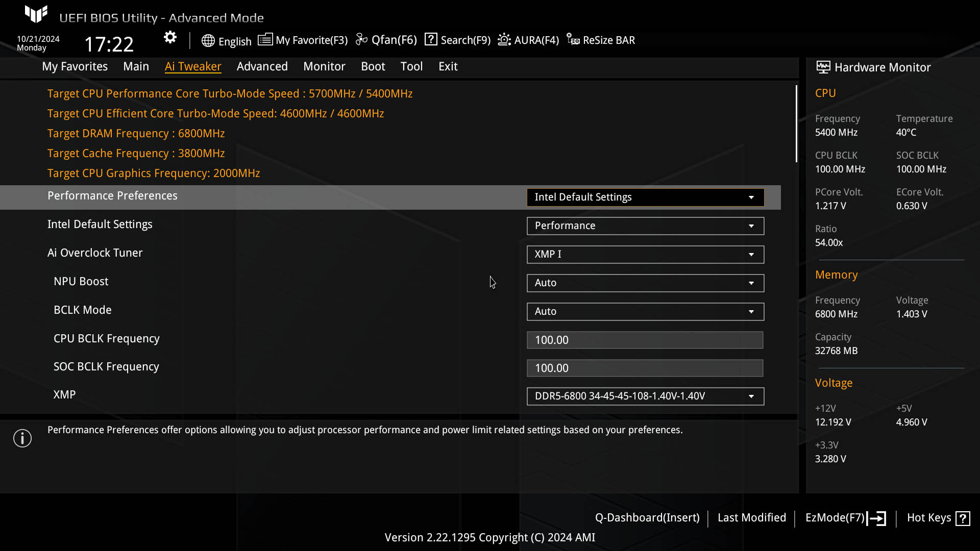Click the CPU BCLK Frequency input field
Image resolution: width=980 pixels, height=551 pixels.
point(645,340)
